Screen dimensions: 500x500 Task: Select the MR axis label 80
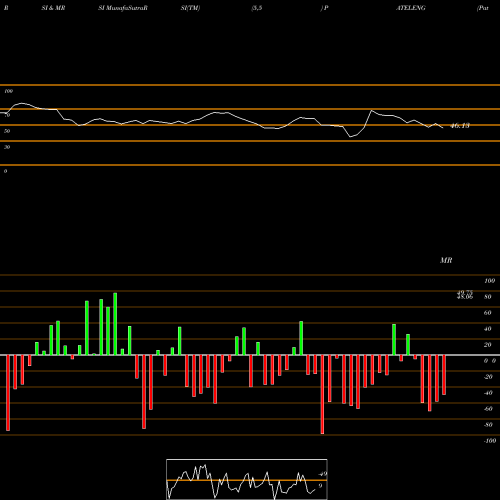(x=488, y=297)
